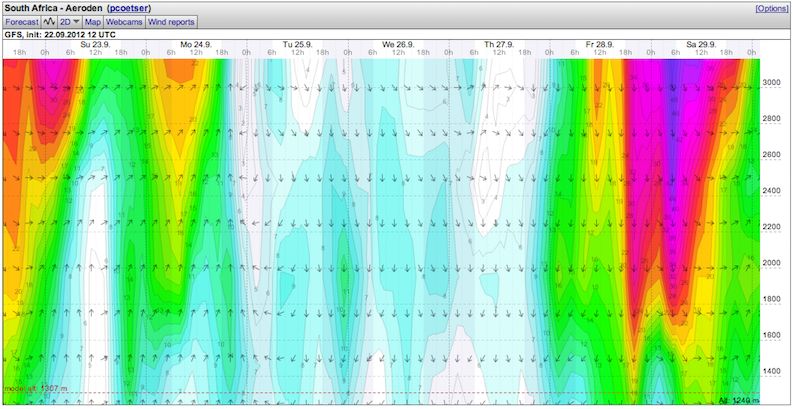
Task: Select the Tu 25.9. day header
Action: click(297, 44)
